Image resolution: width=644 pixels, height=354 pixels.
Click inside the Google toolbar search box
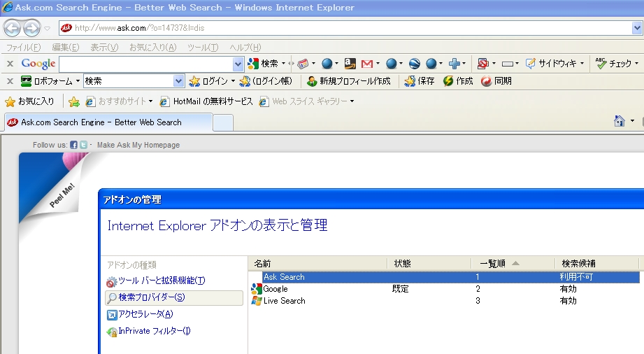tap(146, 64)
